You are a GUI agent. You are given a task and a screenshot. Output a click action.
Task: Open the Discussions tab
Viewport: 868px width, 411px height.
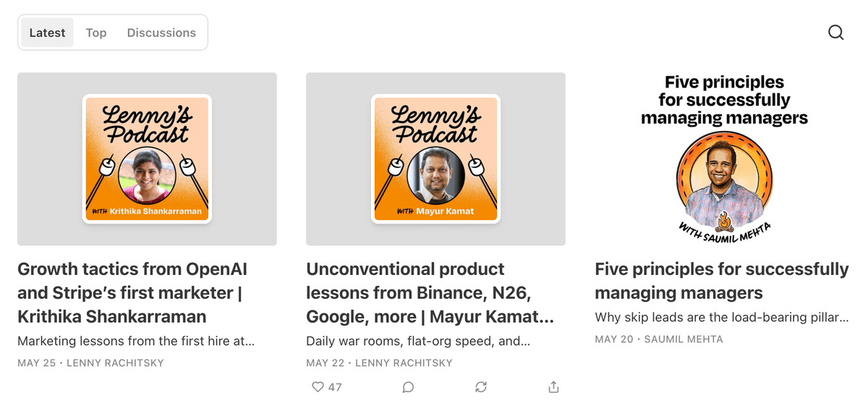point(161,33)
